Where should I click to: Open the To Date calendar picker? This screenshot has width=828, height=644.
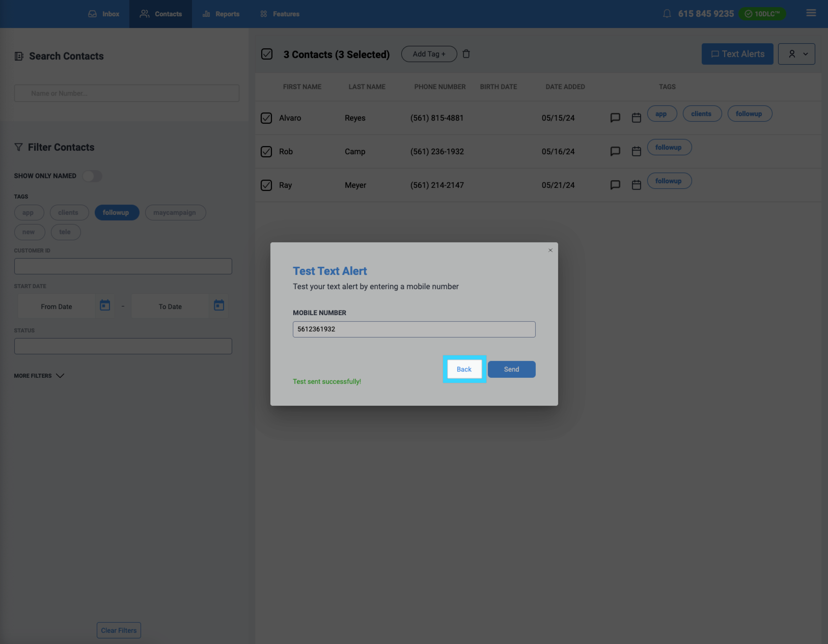219,305
